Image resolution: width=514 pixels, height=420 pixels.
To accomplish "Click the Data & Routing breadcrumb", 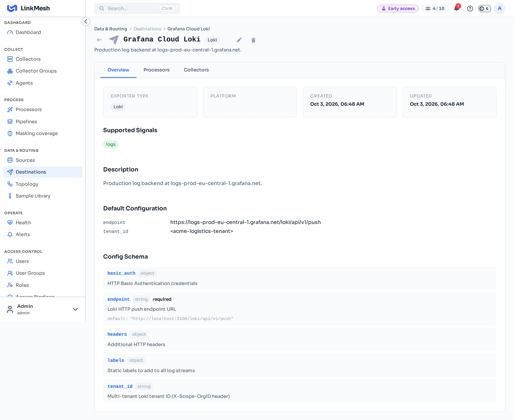I will click(x=110, y=29).
